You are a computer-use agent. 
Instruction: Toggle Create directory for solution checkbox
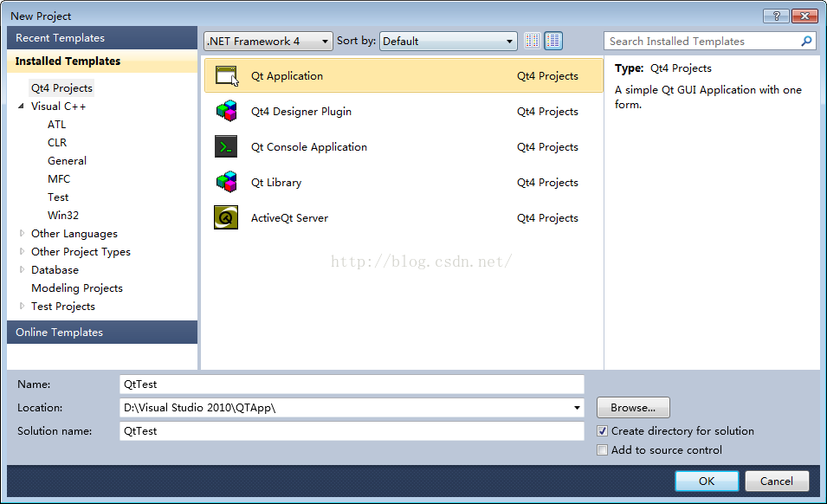602,430
